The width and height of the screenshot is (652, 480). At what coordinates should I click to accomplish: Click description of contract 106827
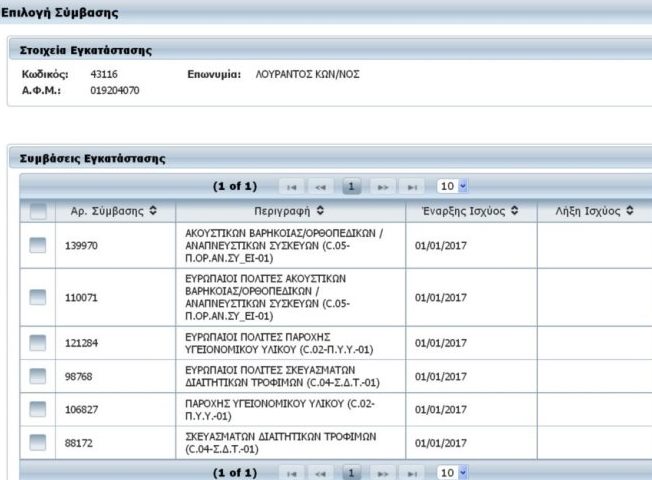280,410
